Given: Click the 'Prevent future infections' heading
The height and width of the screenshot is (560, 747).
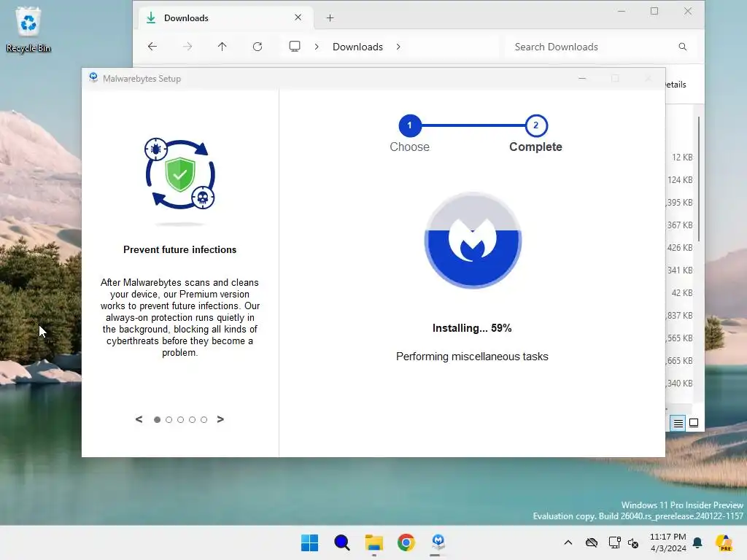Looking at the screenshot, I should pyautogui.click(x=179, y=249).
